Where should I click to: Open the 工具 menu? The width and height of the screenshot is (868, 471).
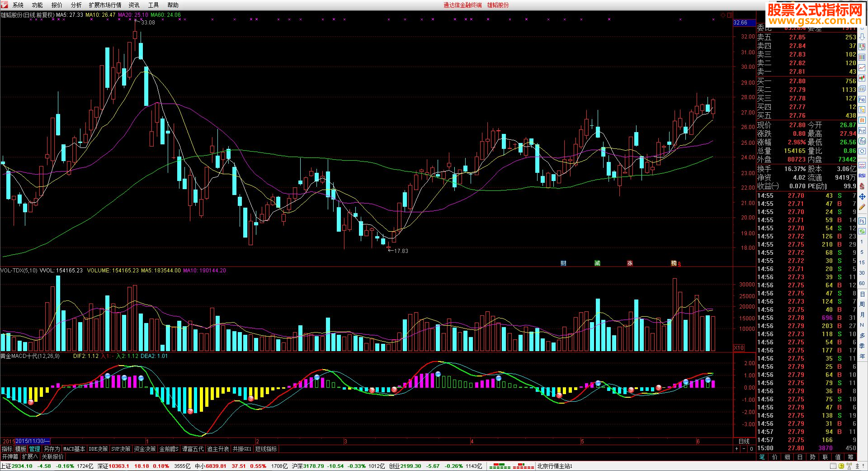point(154,5)
